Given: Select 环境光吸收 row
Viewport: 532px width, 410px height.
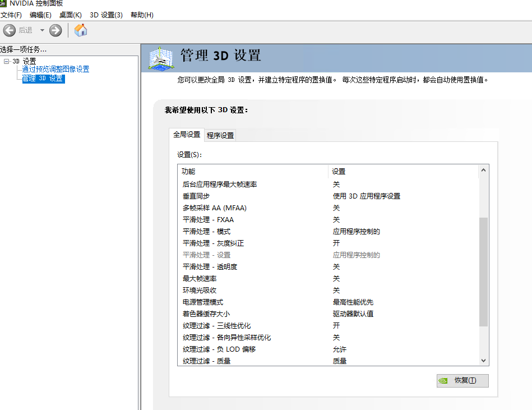Looking at the screenshot, I should (x=328, y=291).
